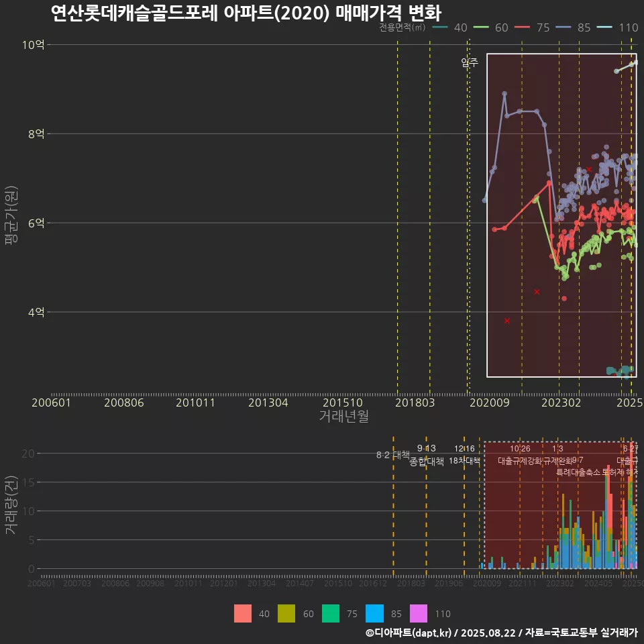The height and width of the screenshot is (644, 644).
Task: Click the 202405 label on volume chart
Action: [x=598, y=583]
